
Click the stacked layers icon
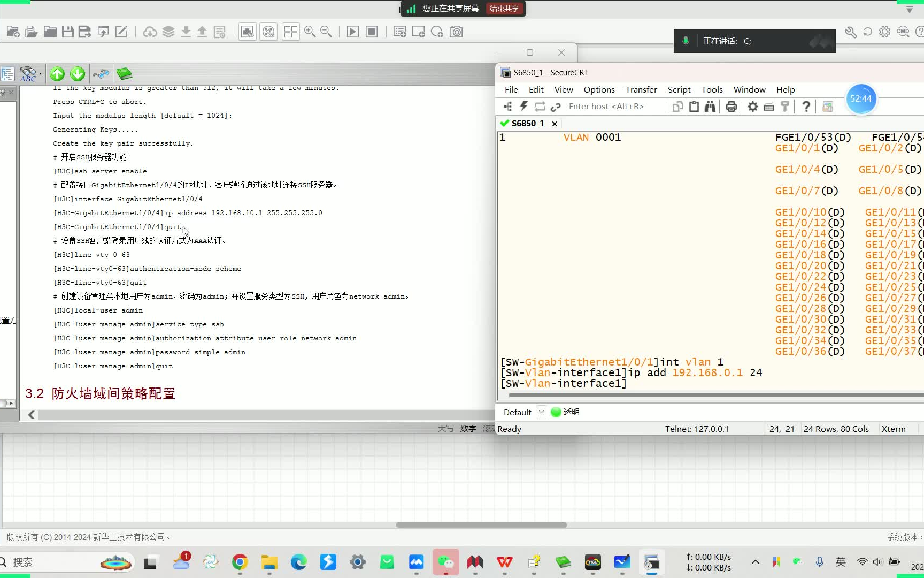coord(168,32)
